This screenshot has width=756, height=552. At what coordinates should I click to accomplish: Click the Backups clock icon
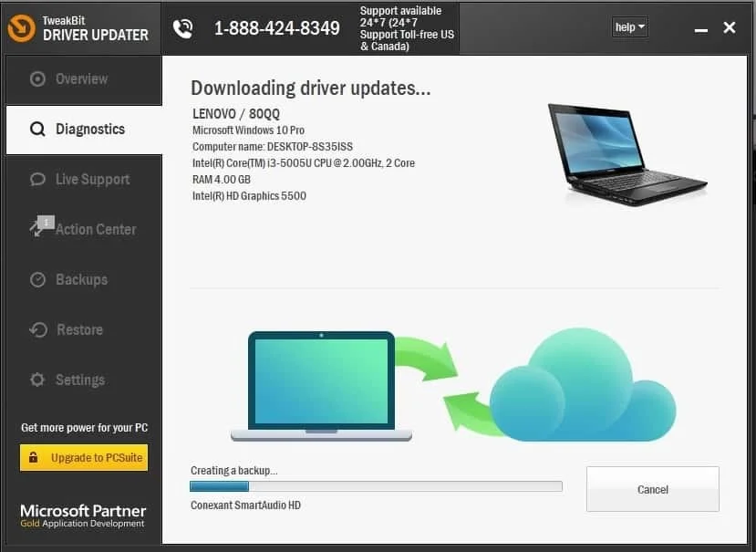(x=37, y=280)
